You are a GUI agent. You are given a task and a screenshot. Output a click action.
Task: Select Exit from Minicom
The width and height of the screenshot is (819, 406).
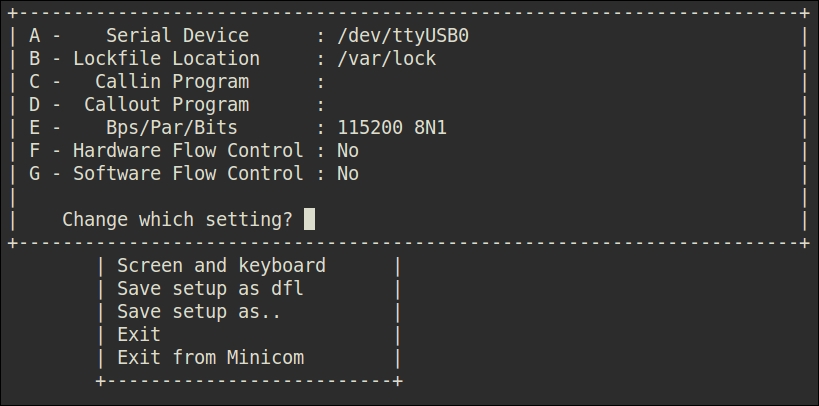pos(210,357)
